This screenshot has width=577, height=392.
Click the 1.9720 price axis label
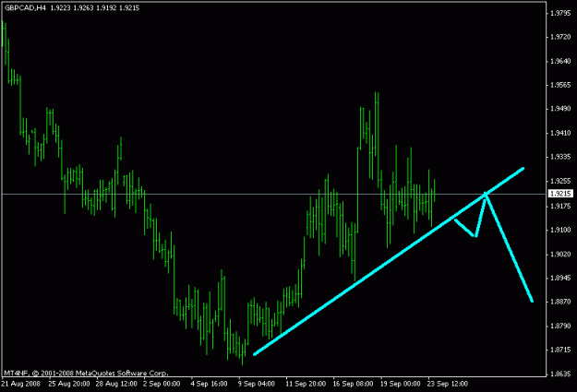(x=560, y=37)
